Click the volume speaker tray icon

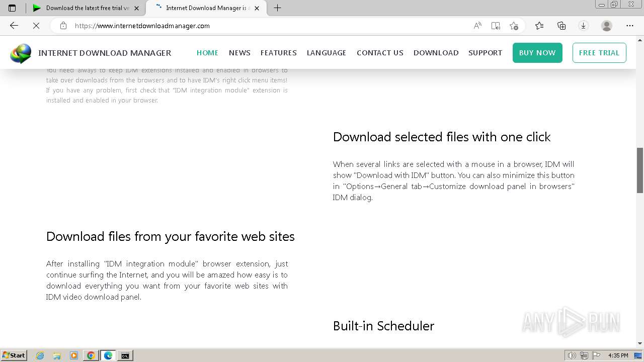(x=572, y=355)
